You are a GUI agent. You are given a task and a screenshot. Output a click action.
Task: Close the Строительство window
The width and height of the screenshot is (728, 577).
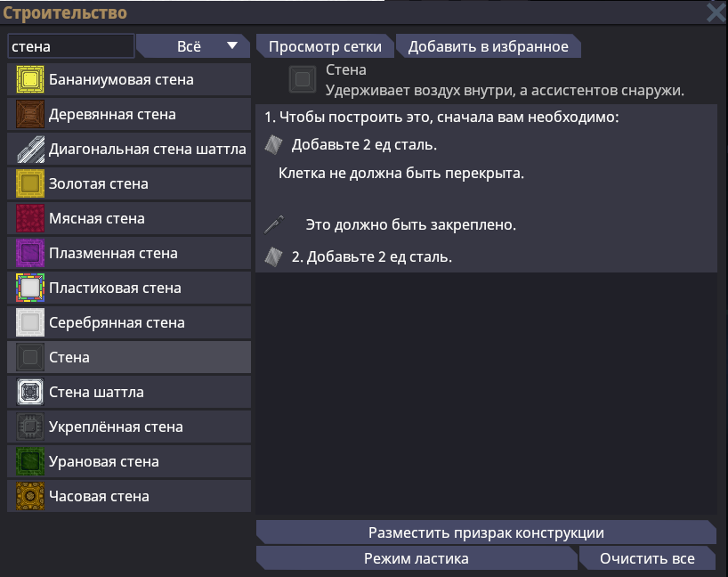point(716,12)
